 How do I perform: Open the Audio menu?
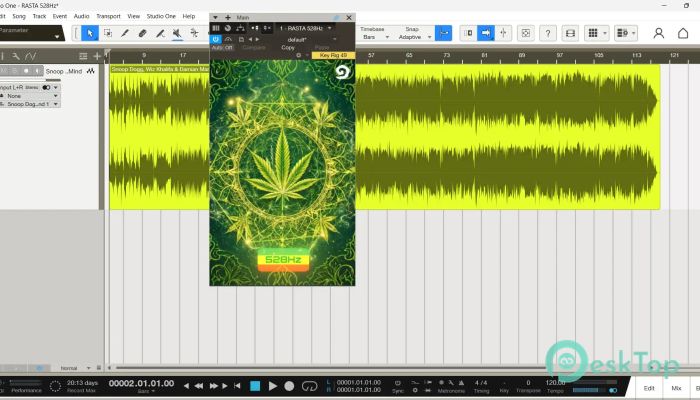81,16
